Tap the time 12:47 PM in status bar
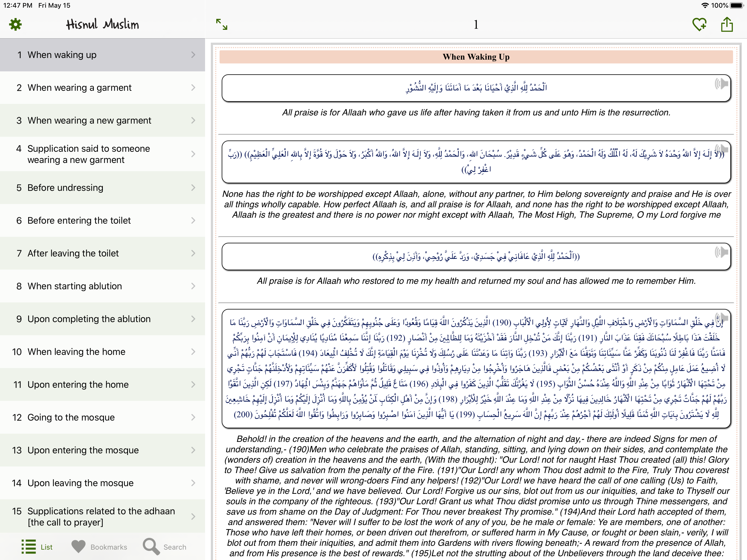Viewport: 747px width, 560px height. [18, 5]
